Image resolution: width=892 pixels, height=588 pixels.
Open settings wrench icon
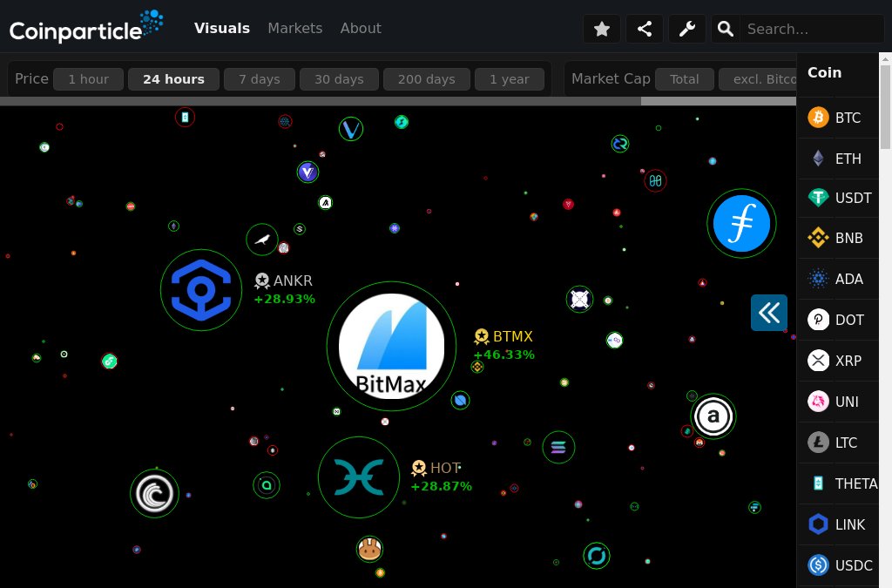click(687, 29)
